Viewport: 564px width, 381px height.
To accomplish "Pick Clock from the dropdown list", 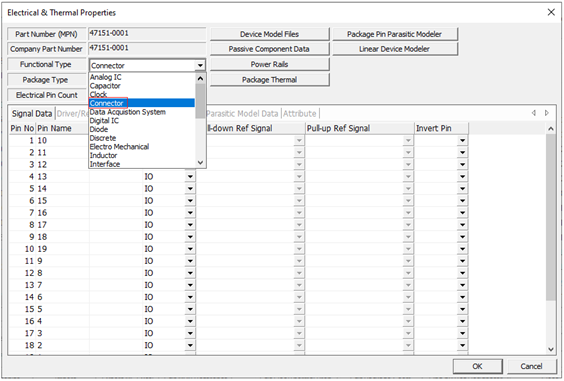I will tap(142, 94).
